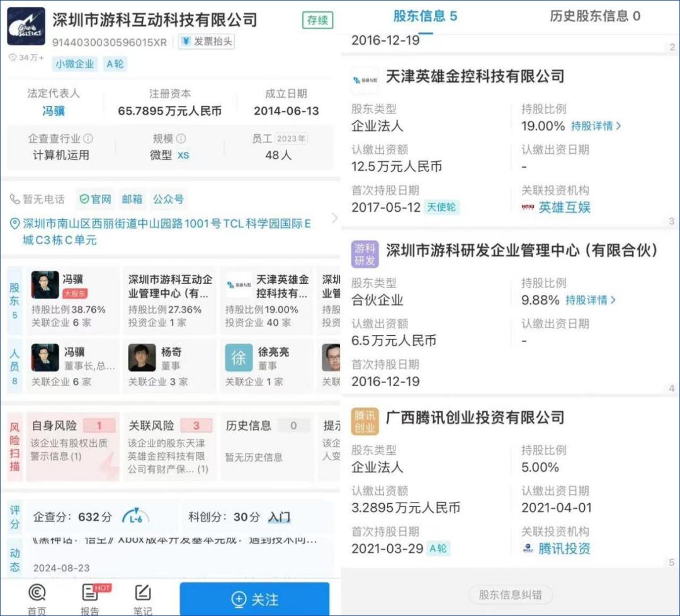
Task: Expand 持股详情 for 19.00% shareholding
Action: [x=596, y=126]
